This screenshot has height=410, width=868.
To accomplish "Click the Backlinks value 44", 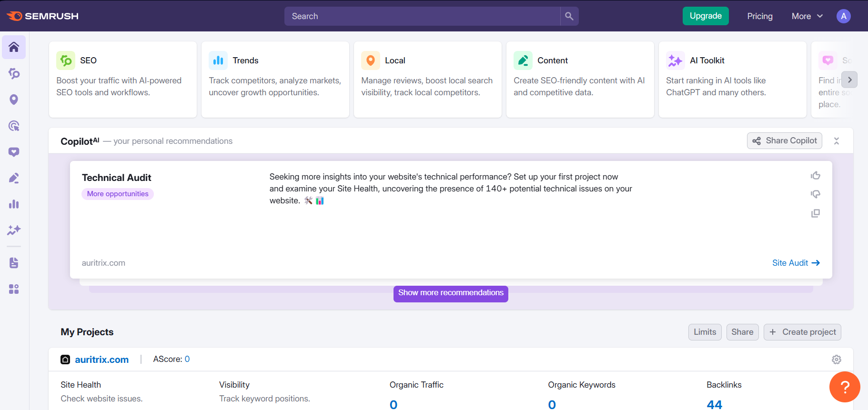I will [714, 404].
